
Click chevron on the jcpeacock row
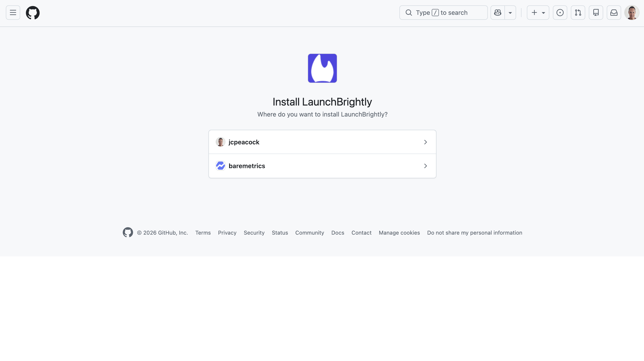coord(425,142)
